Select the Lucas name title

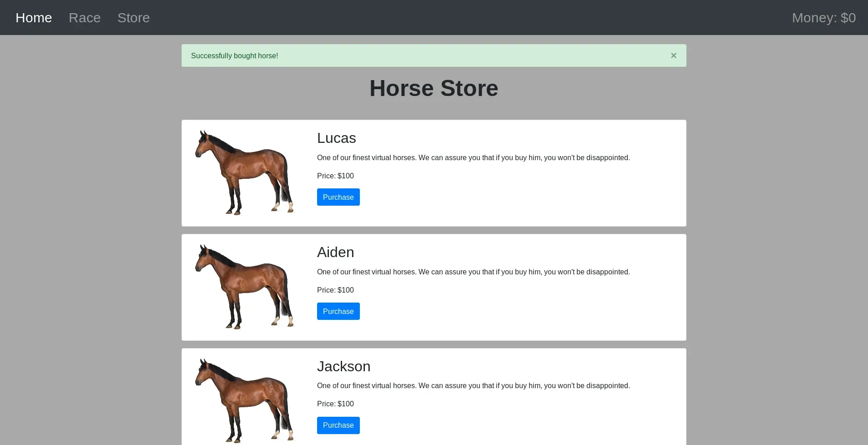coord(336,138)
